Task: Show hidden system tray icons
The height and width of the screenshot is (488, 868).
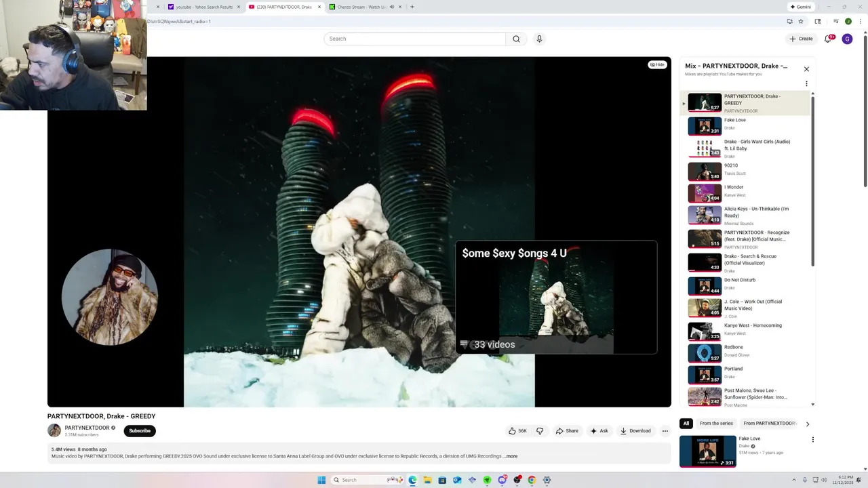Action: 795,480
